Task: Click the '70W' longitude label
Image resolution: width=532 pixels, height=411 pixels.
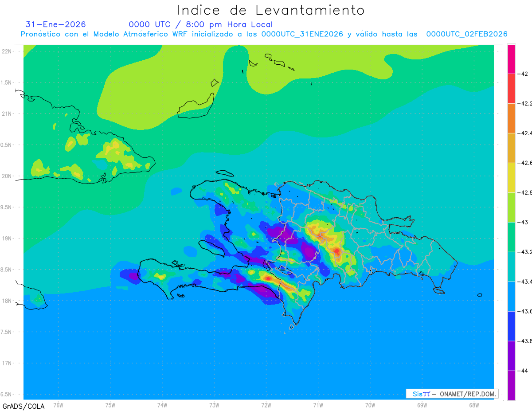Action: pyautogui.click(x=370, y=405)
